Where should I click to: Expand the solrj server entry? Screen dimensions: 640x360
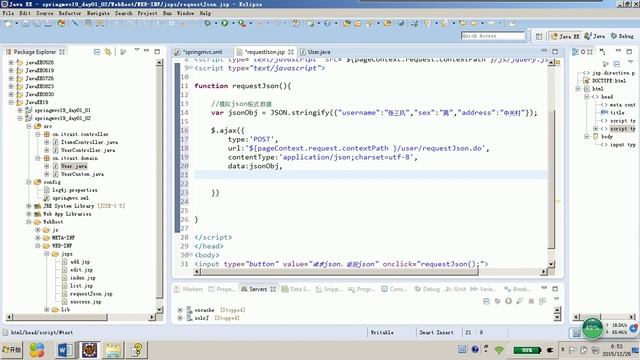pos(180,318)
